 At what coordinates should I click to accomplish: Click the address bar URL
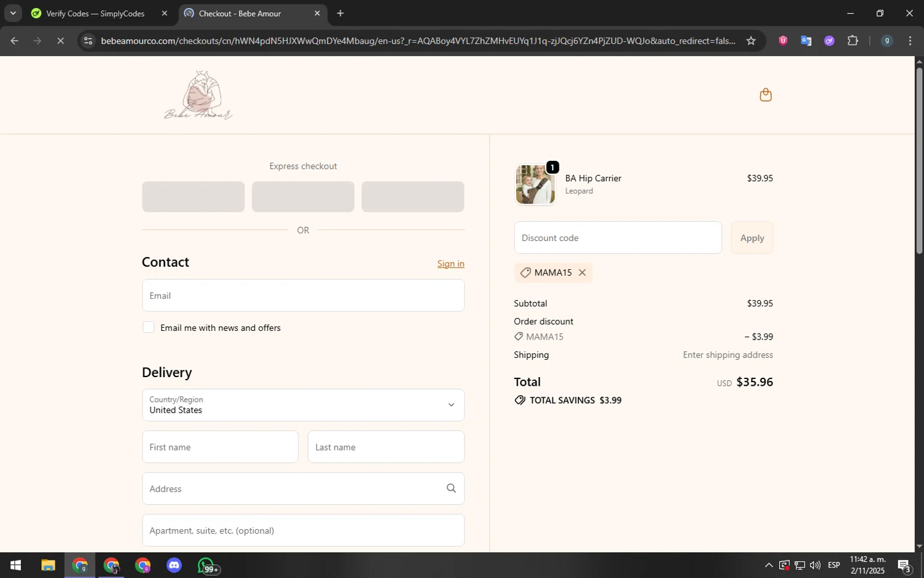418,41
